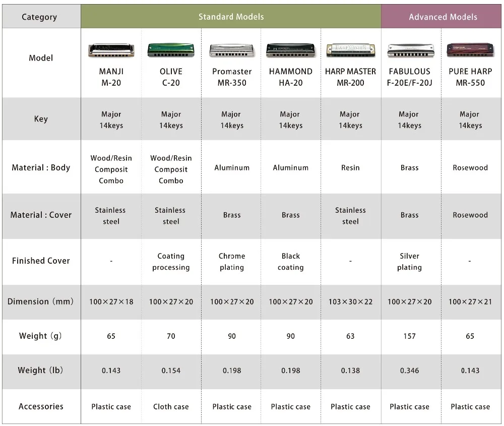The height and width of the screenshot is (426, 504).
Task: Click the PURE HARP MR-550 model name
Action: [470, 77]
